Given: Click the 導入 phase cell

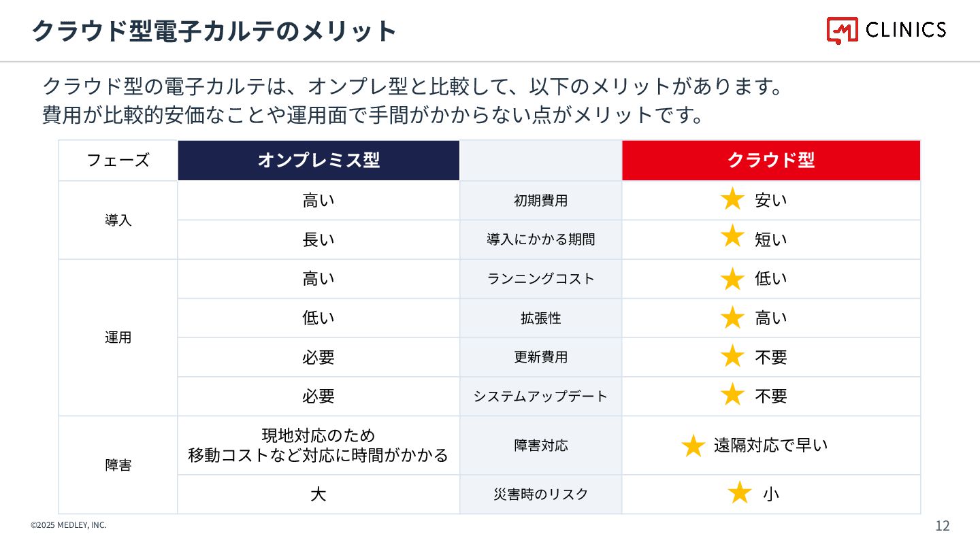Looking at the screenshot, I should point(118,220).
